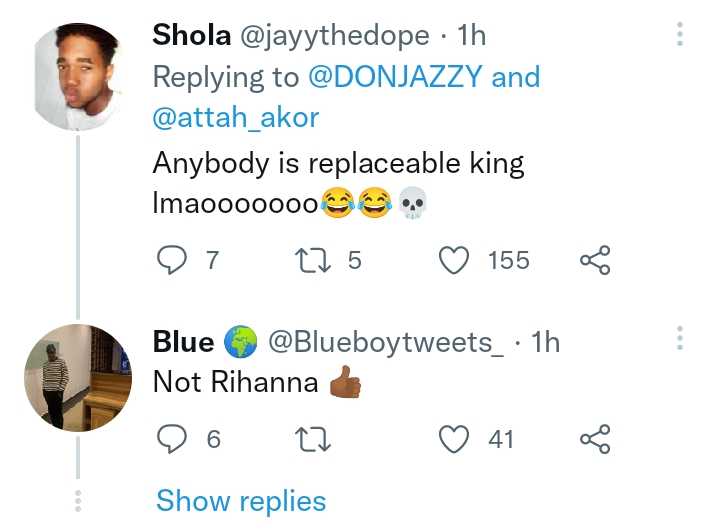Open @Blueboytweets_ handle

pos(384,342)
